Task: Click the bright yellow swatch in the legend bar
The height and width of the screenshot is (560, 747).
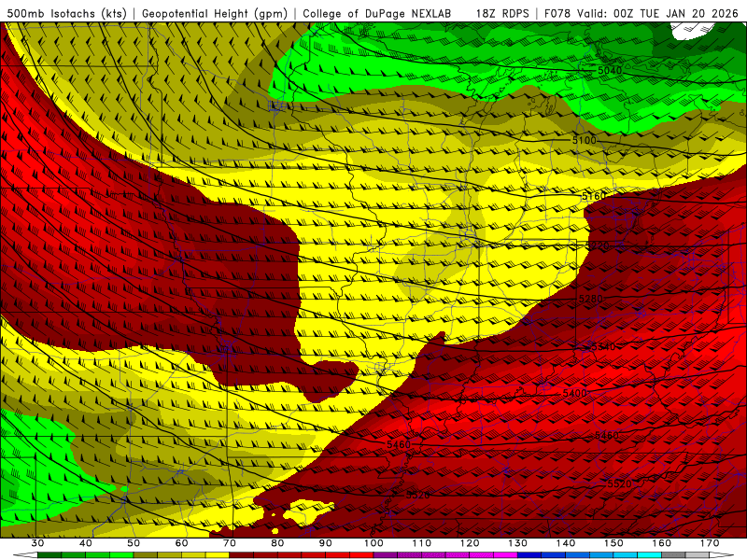Action: [x=218, y=555]
